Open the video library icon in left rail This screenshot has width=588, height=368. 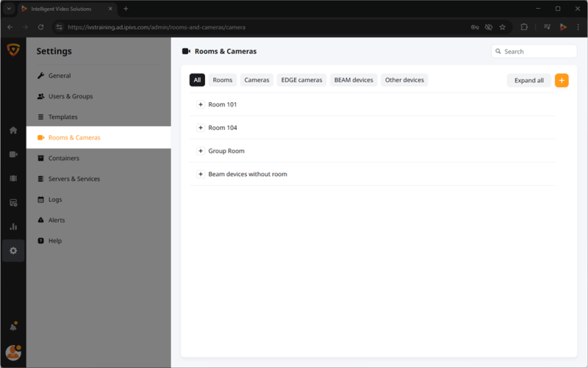tap(13, 178)
